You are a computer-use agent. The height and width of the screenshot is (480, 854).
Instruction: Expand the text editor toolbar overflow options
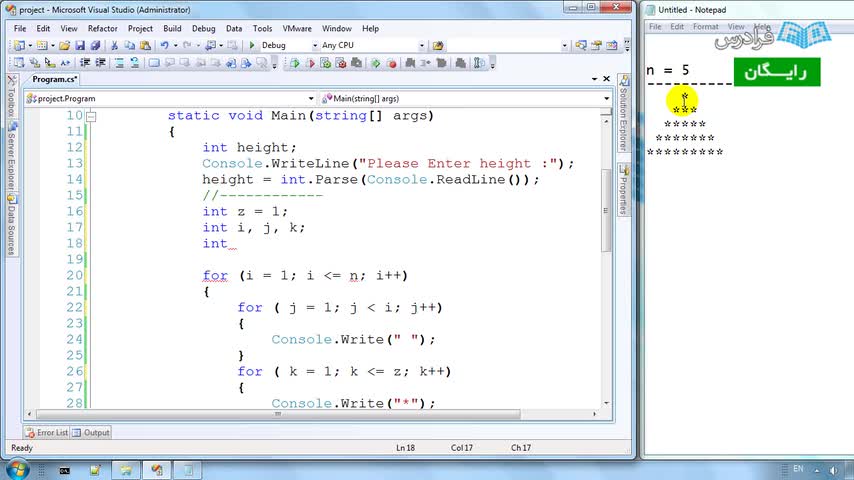pyautogui.click(x=274, y=64)
